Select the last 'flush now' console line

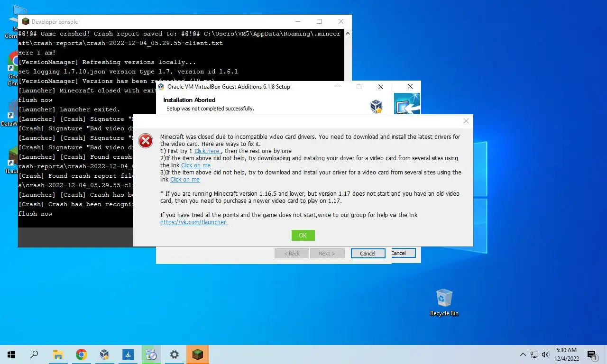35,214
